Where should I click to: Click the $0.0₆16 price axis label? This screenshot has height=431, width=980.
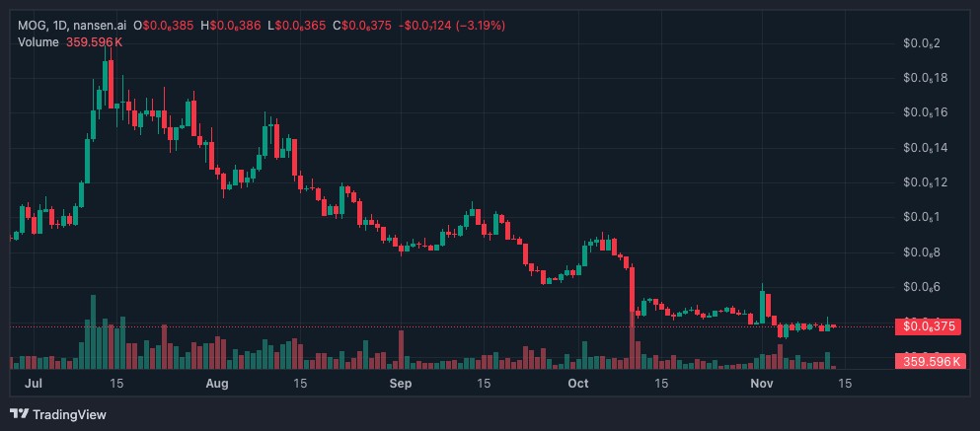[925, 112]
